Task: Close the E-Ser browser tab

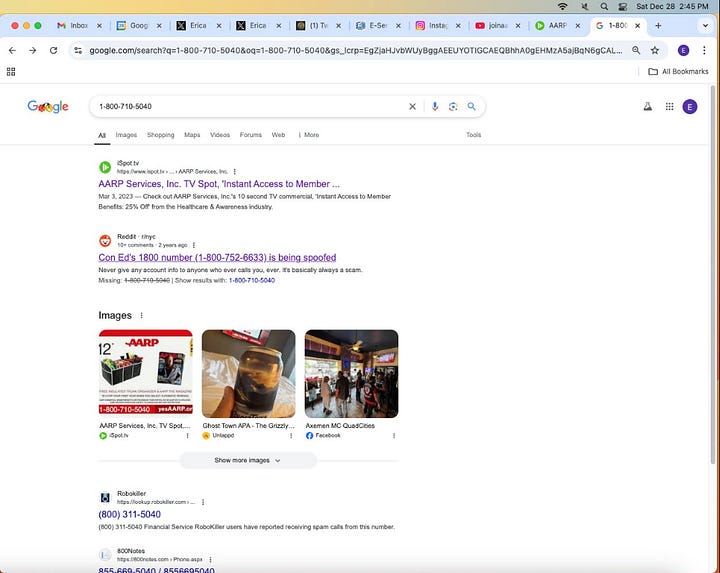Action: click(398, 26)
